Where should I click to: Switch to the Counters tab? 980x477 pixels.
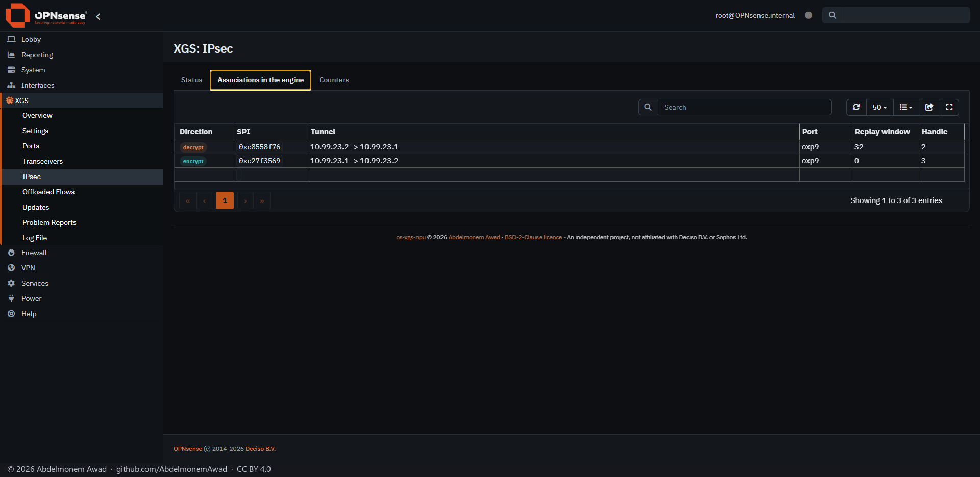click(x=334, y=80)
